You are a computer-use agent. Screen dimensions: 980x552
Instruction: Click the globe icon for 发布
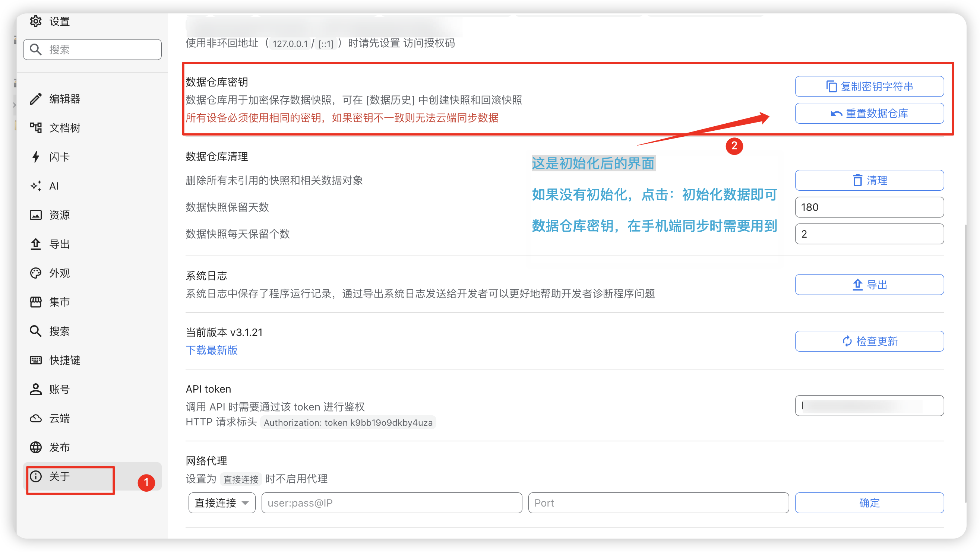point(36,447)
